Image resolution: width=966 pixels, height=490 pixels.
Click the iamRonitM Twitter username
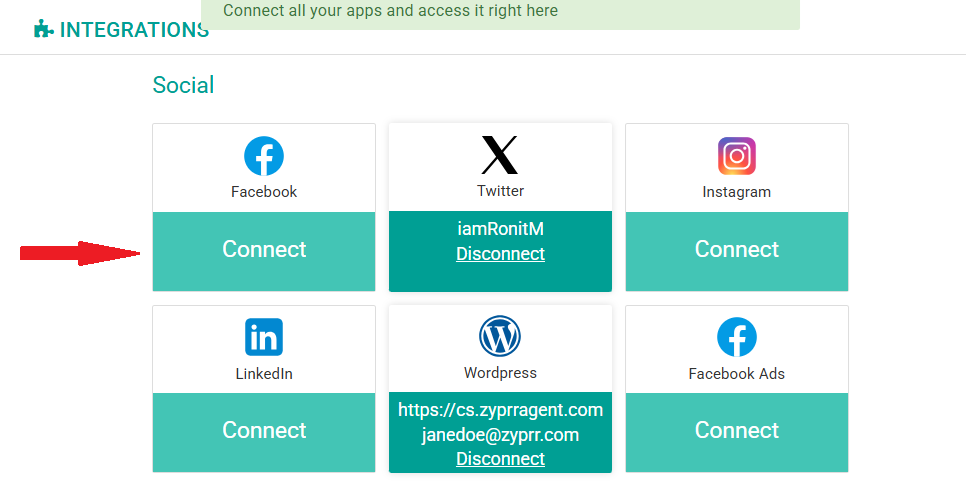[x=500, y=229]
